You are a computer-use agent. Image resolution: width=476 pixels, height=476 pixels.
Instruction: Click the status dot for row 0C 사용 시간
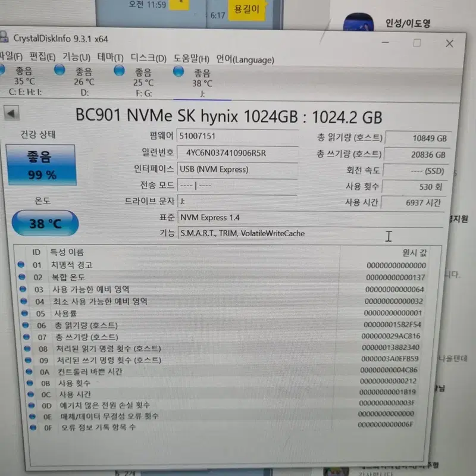31,394
